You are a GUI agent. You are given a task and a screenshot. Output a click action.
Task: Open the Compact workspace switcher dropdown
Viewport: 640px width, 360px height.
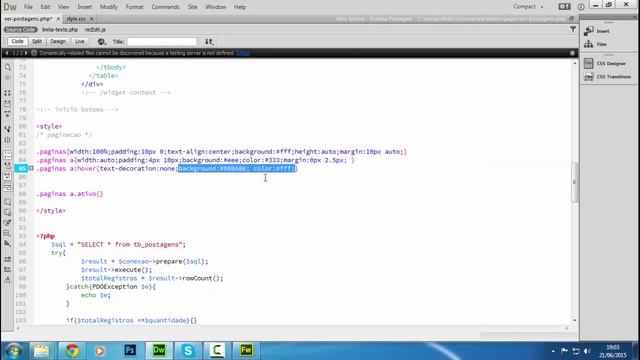tap(528, 7)
